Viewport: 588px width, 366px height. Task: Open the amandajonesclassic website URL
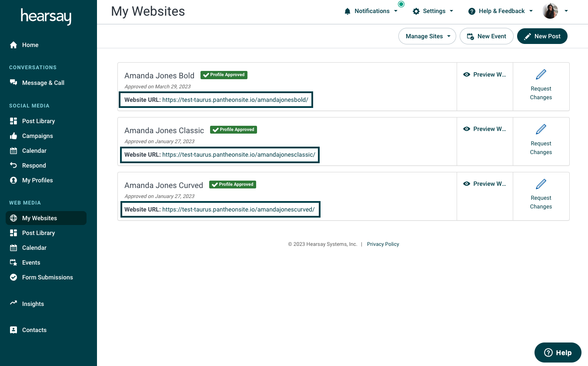coord(238,154)
